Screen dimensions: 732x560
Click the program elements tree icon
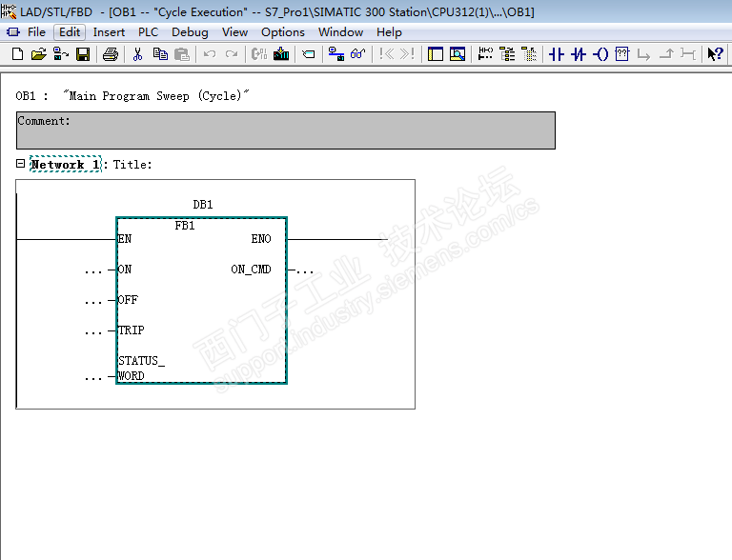pos(507,54)
